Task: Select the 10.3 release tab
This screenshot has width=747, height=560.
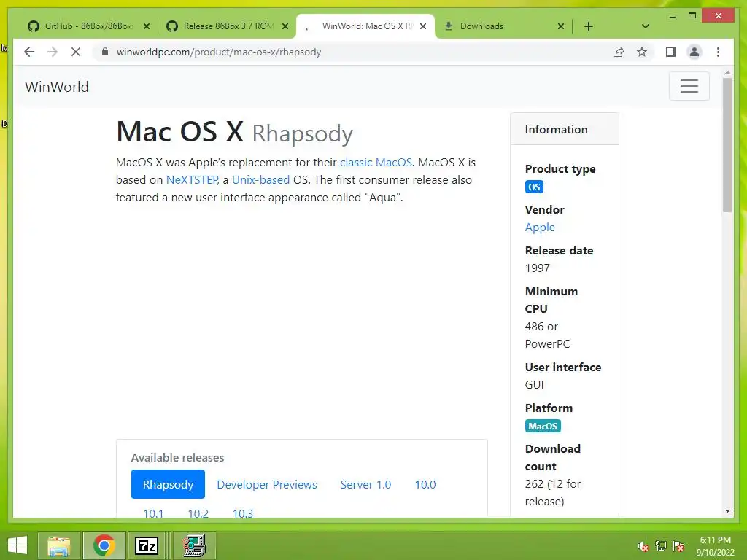Action: coord(243,513)
